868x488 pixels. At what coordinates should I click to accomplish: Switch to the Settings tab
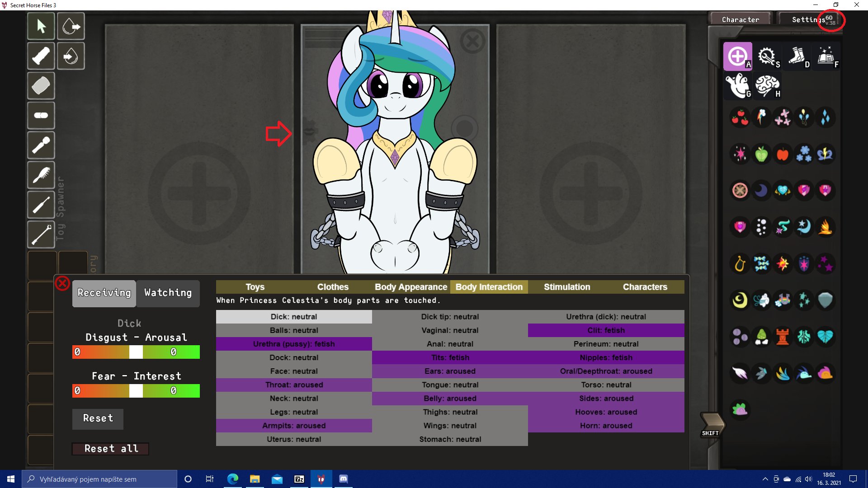pos(808,20)
